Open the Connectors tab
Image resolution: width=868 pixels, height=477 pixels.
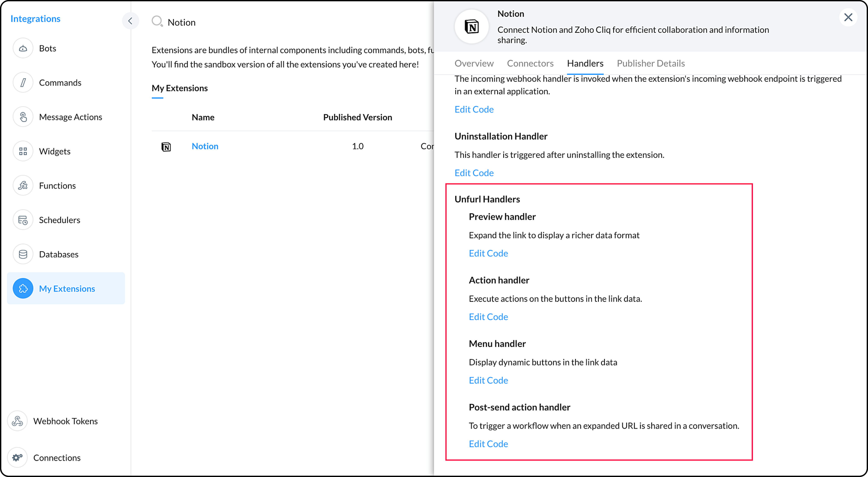point(530,63)
